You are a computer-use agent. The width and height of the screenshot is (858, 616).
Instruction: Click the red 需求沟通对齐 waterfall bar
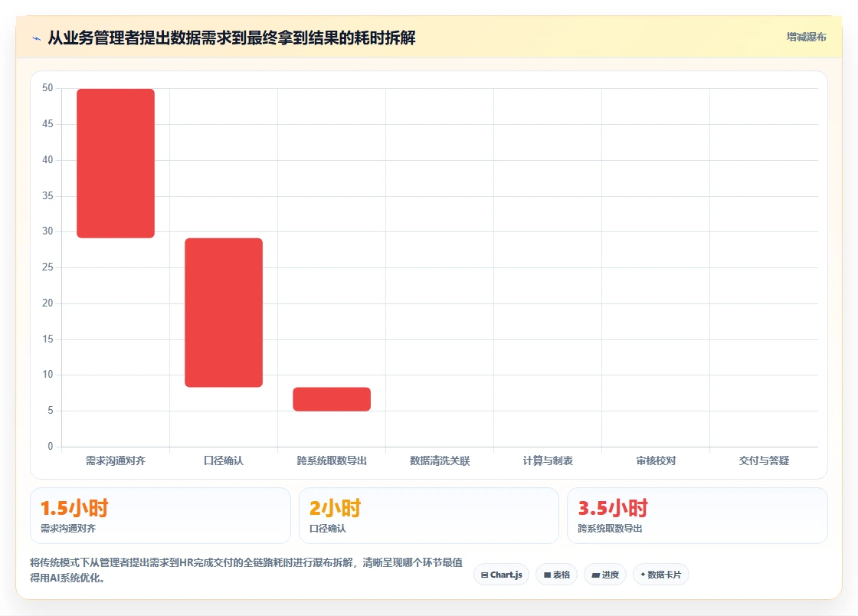pyautogui.click(x=116, y=163)
